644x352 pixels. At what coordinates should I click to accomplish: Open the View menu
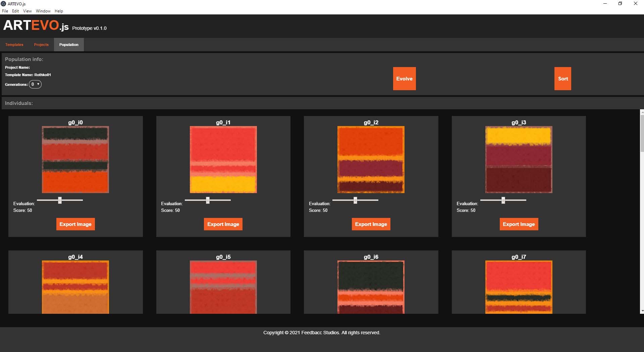27,11
